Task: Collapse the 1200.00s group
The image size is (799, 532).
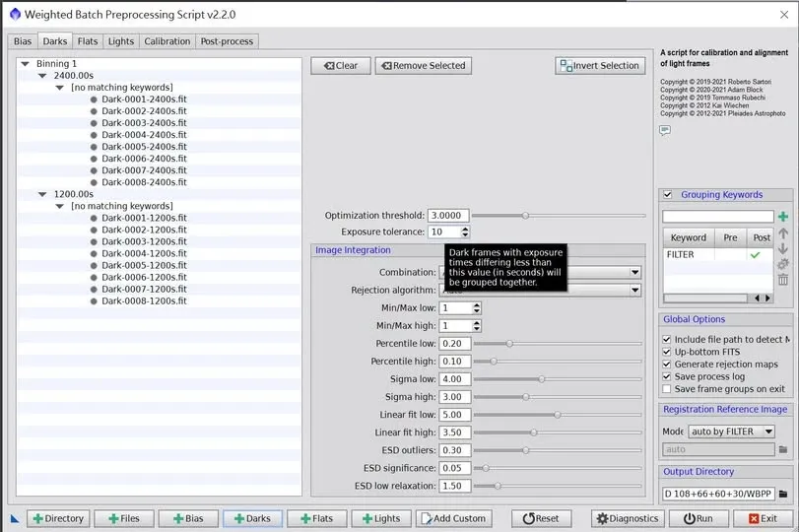Action: point(42,194)
